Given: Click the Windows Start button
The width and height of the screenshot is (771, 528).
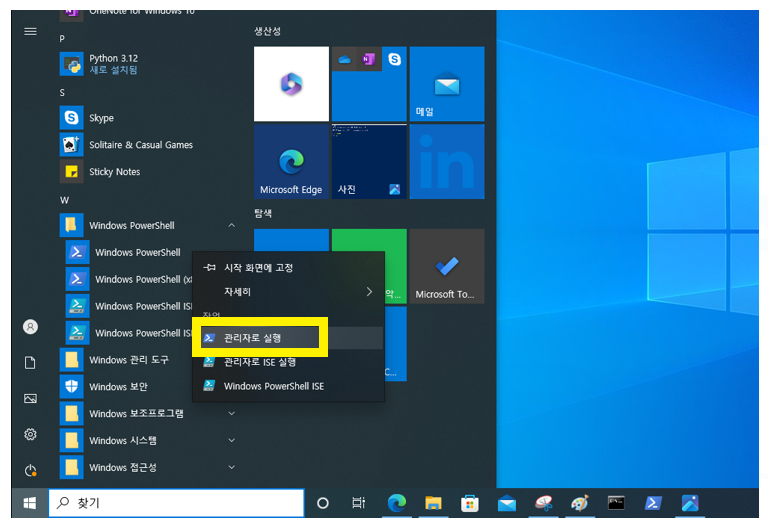Looking at the screenshot, I should (x=29, y=503).
